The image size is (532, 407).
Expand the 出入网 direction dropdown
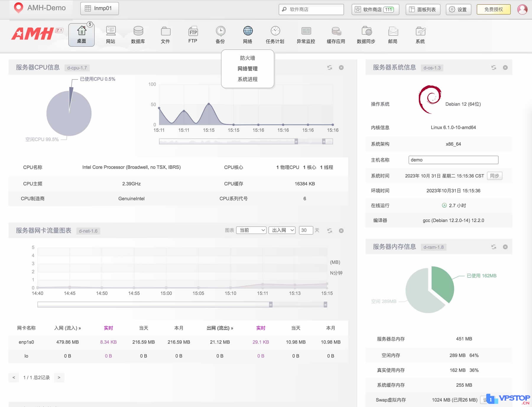pos(282,230)
